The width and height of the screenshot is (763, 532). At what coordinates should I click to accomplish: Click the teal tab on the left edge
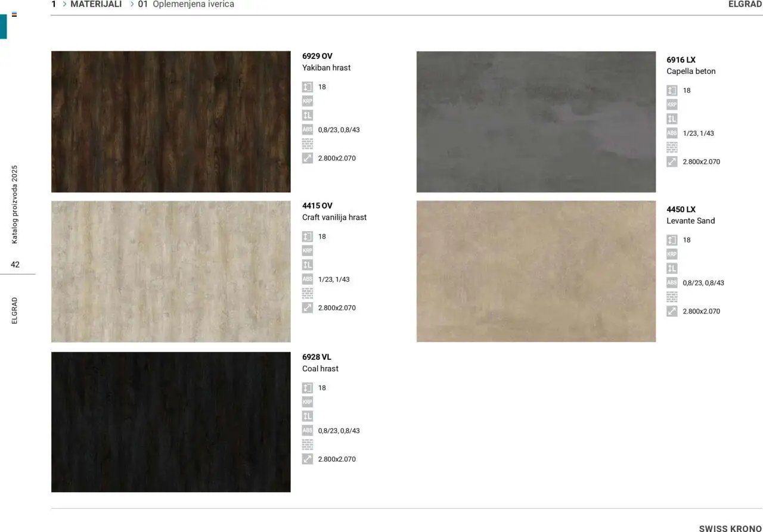tap(4, 27)
